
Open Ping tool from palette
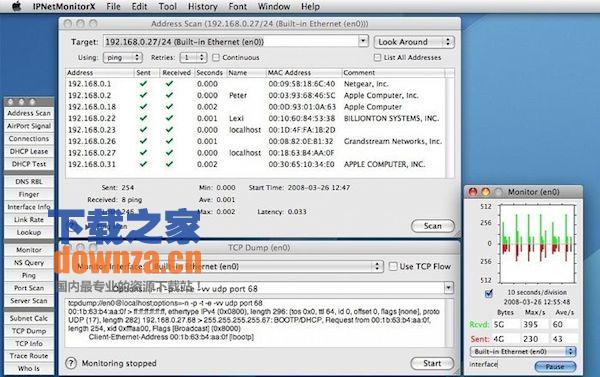(x=29, y=275)
